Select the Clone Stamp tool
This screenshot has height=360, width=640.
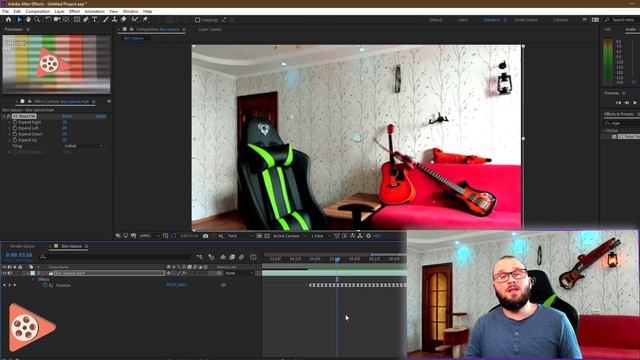click(115, 19)
